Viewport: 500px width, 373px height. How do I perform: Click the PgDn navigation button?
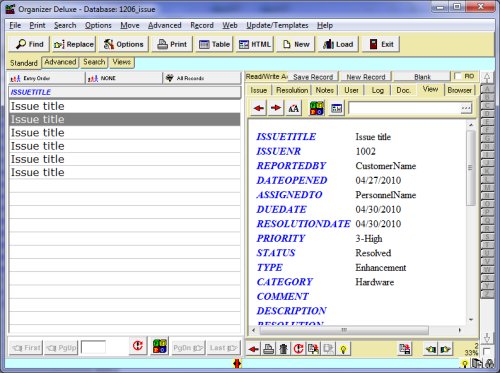pyautogui.click(x=188, y=348)
